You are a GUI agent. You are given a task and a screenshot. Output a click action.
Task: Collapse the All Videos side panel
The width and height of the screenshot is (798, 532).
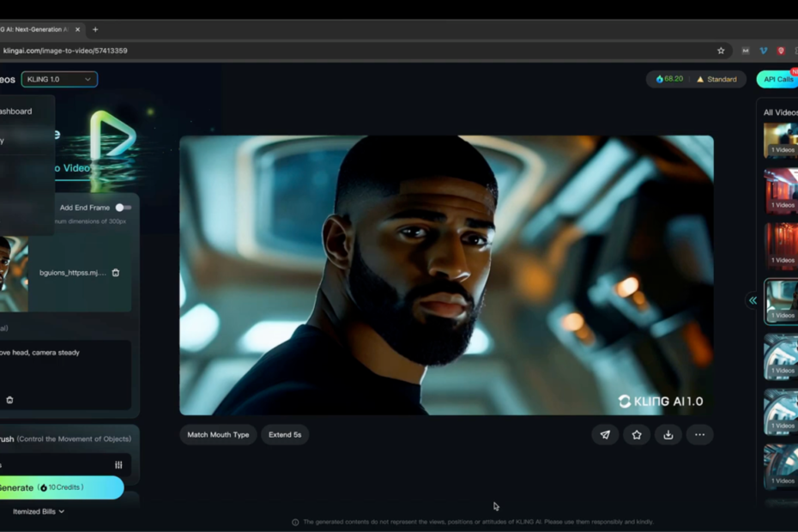[753, 300]
